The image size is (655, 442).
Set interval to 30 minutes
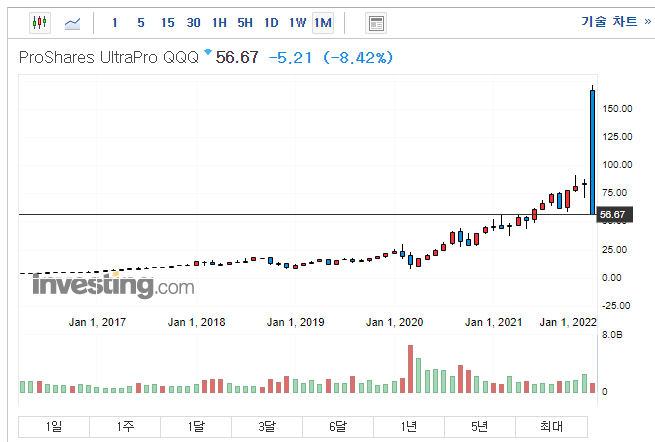[193, 23]
